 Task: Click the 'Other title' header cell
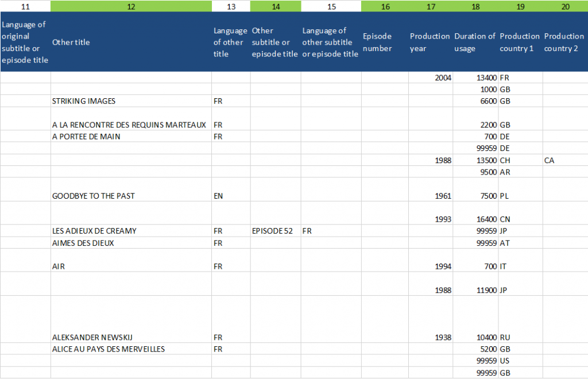[131, 42]
